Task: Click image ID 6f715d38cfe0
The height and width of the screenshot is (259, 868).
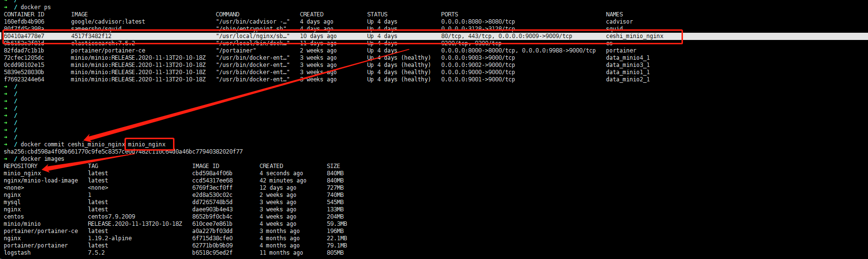Action: pos(212,238)
